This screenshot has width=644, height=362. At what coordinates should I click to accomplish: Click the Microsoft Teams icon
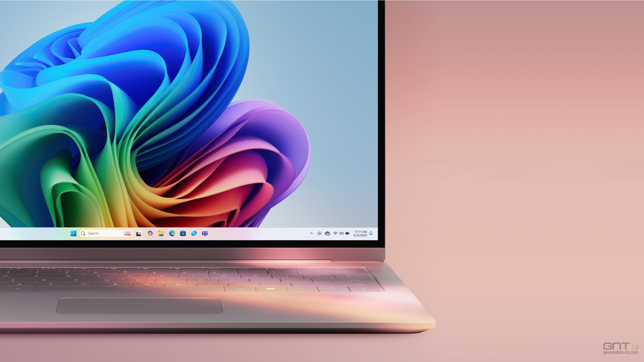206,233
